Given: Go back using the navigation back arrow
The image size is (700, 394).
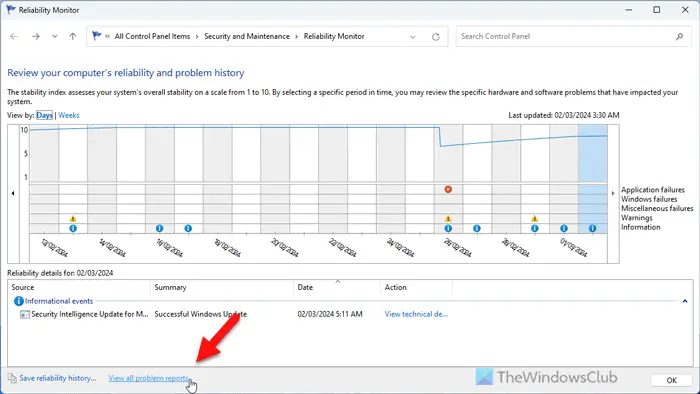Looking at the screenshot, I should coord(14,37).
